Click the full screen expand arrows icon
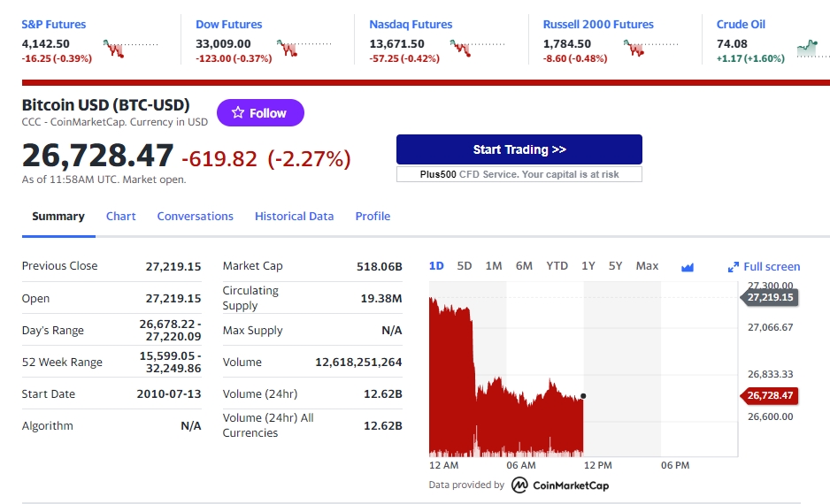Image resolution: width=830 pixels, height=504 pixels. 734,267
